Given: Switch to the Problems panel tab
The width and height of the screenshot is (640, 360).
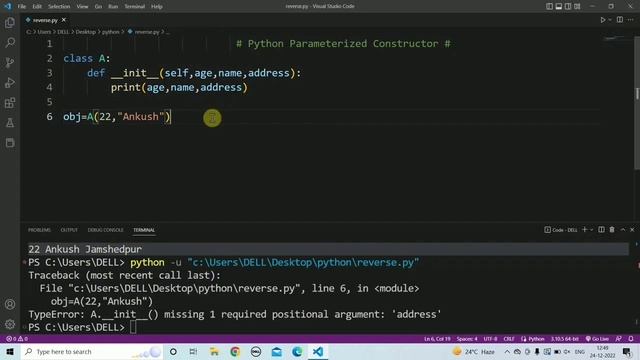Looking at the screenshot, I should tap(39, 230).
